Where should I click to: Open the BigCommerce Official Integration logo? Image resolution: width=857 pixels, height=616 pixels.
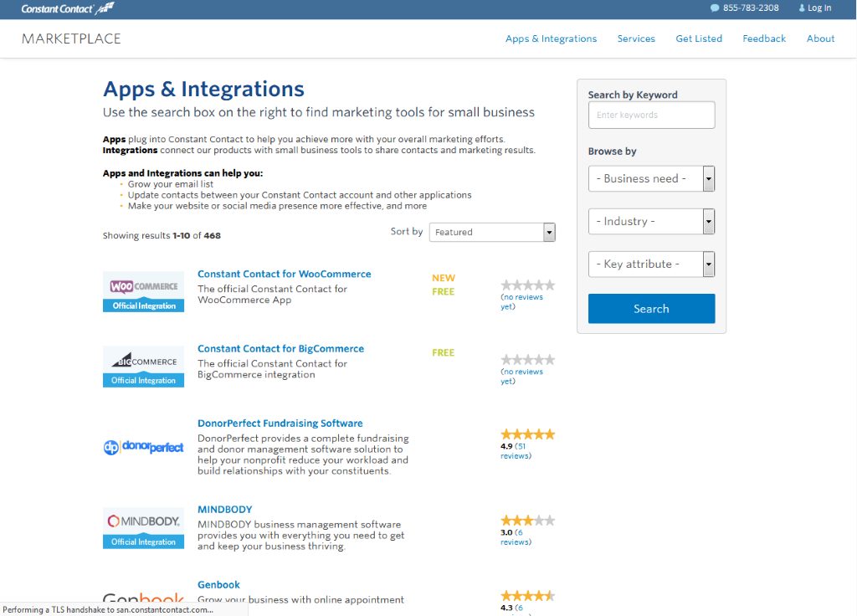143,367
